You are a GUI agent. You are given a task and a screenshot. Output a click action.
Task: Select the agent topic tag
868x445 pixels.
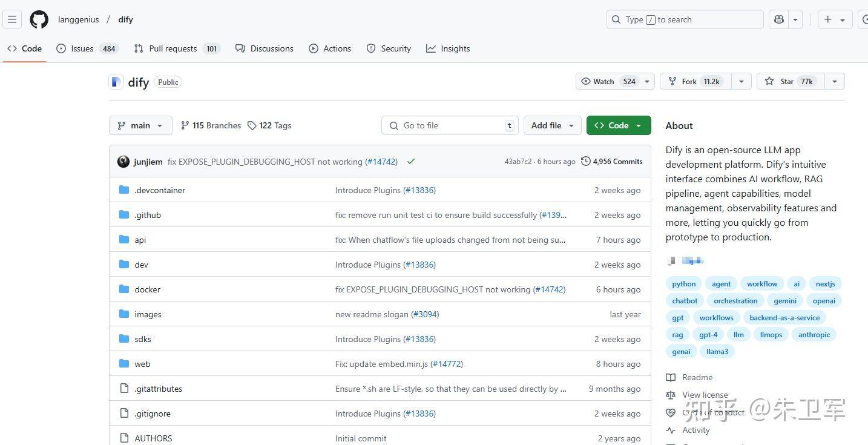721,284
